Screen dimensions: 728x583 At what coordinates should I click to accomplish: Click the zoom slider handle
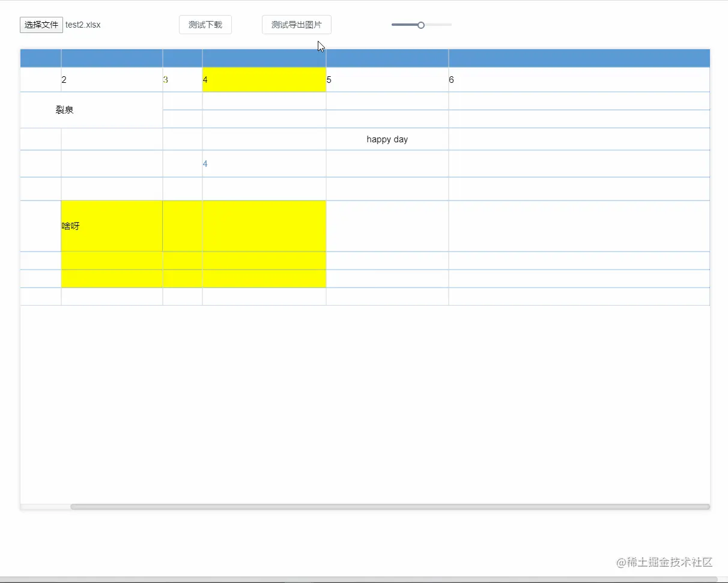coord(421,25)
